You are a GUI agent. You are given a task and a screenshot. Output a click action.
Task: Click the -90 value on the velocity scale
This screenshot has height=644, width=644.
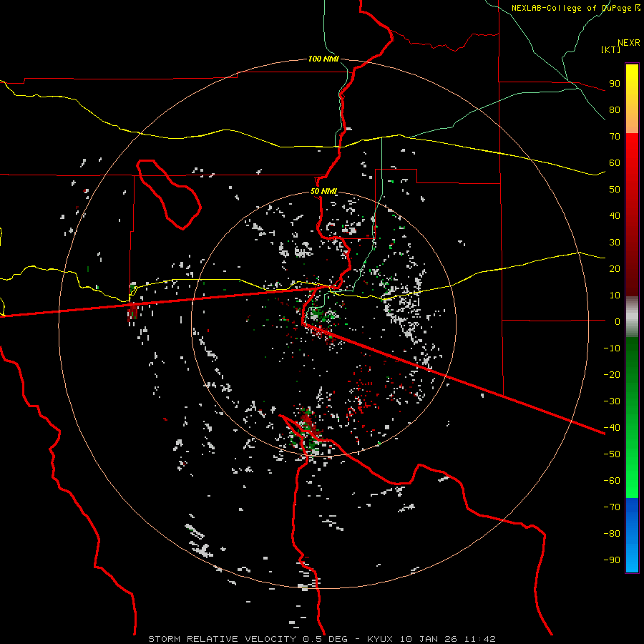pyautogui.click(x=612, y=560)
